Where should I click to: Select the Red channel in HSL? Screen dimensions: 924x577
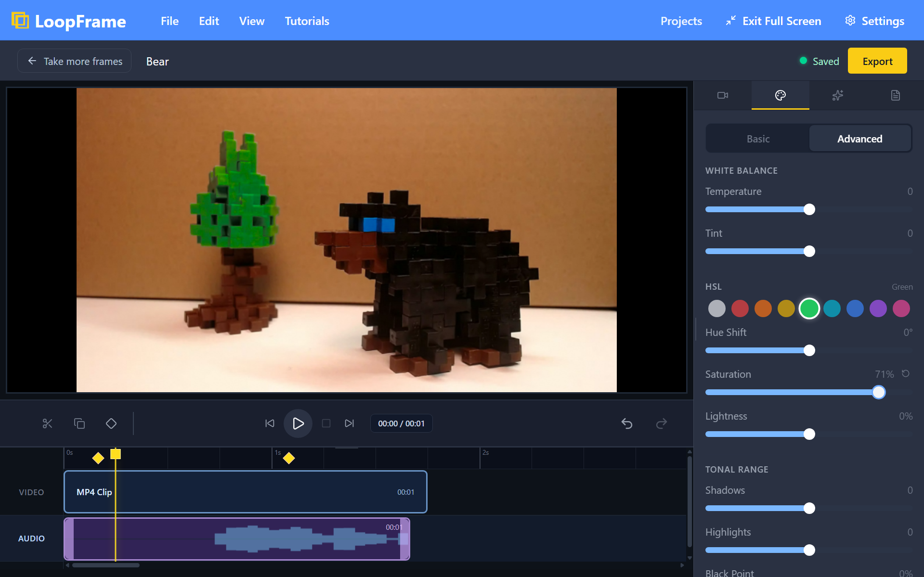coord(740,308)
